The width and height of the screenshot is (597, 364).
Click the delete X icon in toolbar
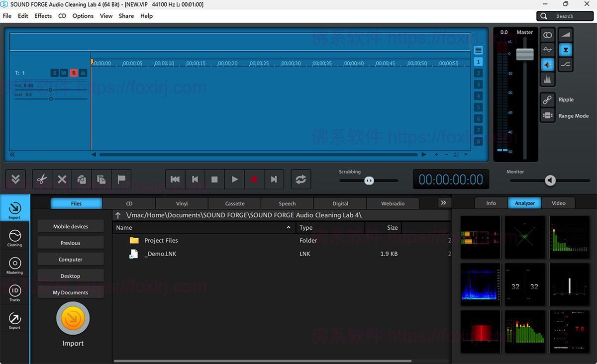62,180
